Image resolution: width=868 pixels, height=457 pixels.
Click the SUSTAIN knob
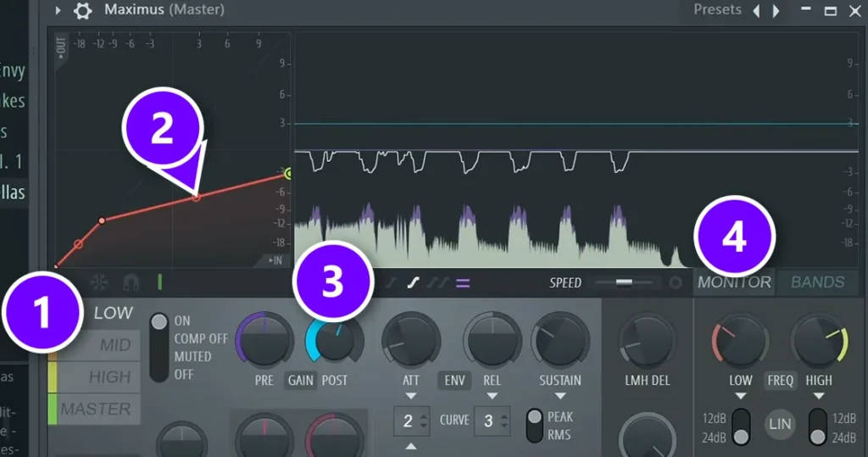(560, 339)
